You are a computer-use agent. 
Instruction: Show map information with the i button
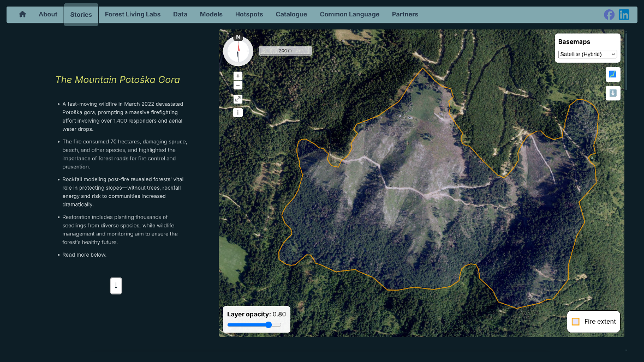(x=238, y=112)
